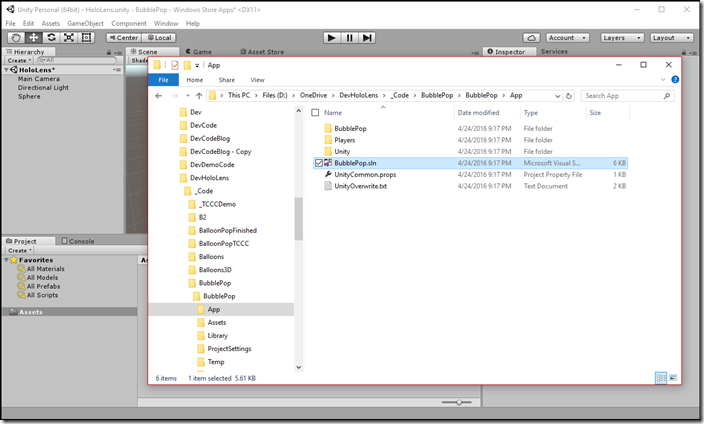
Task: Sort files by Date modified column
Action: click(479, 113)
